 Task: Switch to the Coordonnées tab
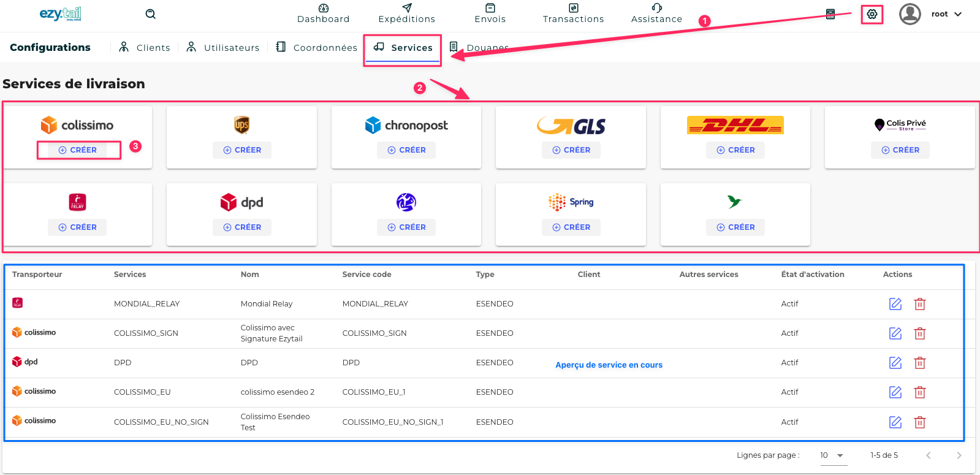pyautogui.click(x=316, y=47)
